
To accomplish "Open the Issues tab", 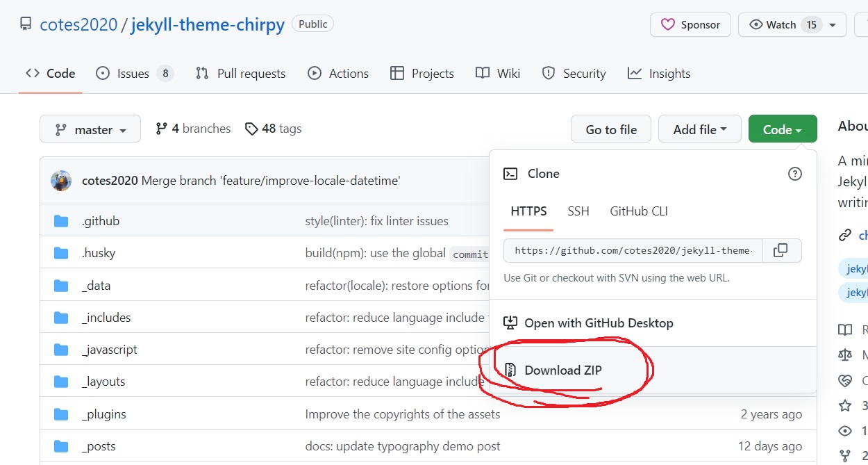I will click(x=135, y=73).
